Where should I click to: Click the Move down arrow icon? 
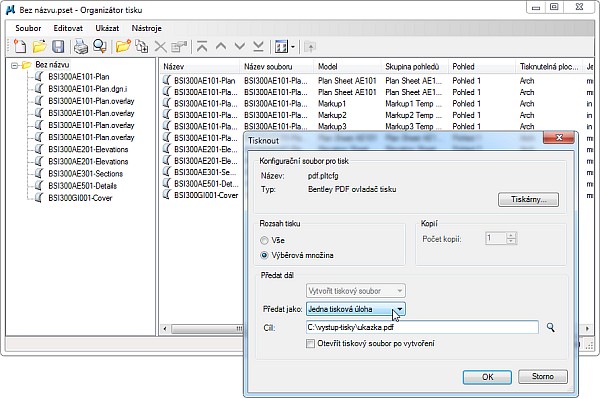[240, 47]
